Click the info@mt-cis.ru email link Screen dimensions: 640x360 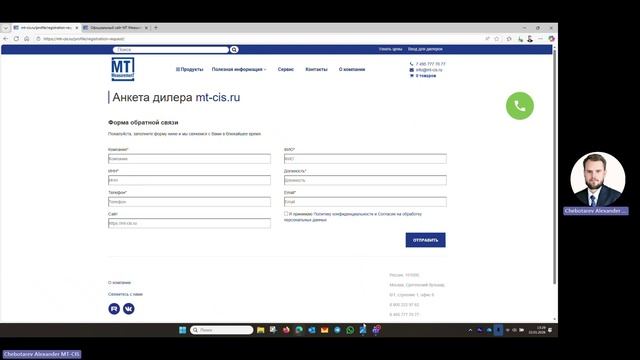(x=429, y=70)
